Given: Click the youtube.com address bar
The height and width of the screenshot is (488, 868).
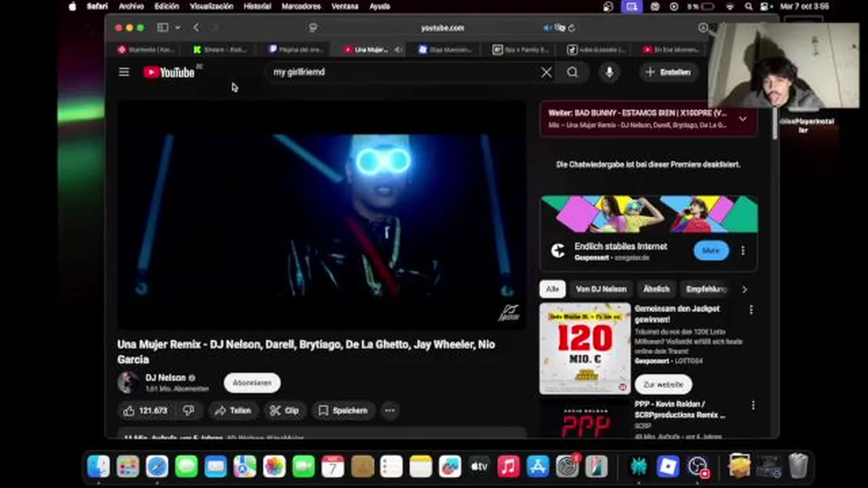Looking at the screenshot, I should coord(442,28).
